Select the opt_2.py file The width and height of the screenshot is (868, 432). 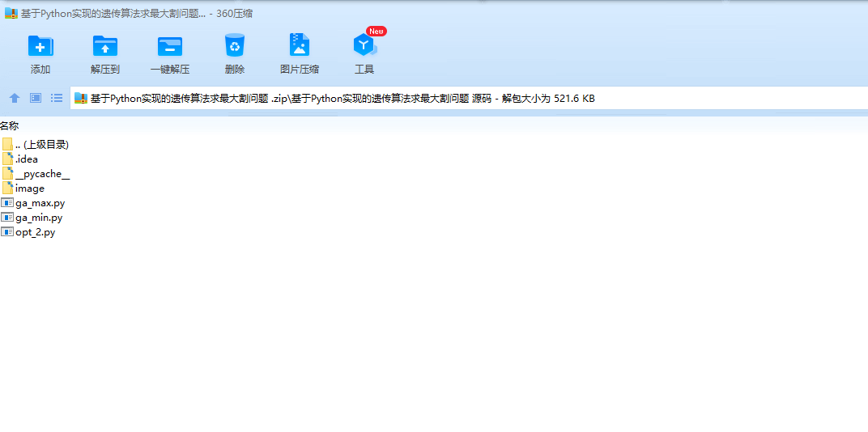pyautogui.click(x=28, y=232)
